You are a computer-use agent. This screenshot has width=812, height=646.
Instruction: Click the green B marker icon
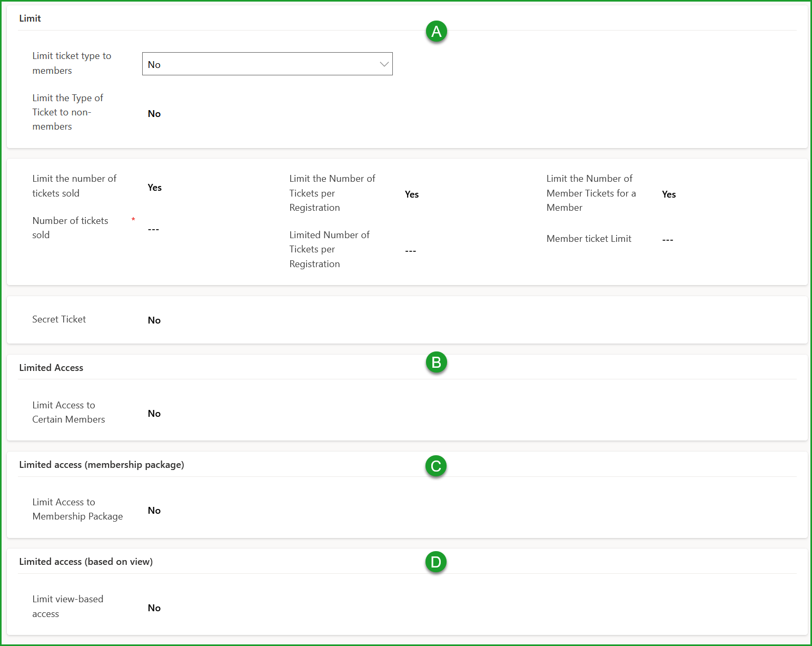(436, 363)
